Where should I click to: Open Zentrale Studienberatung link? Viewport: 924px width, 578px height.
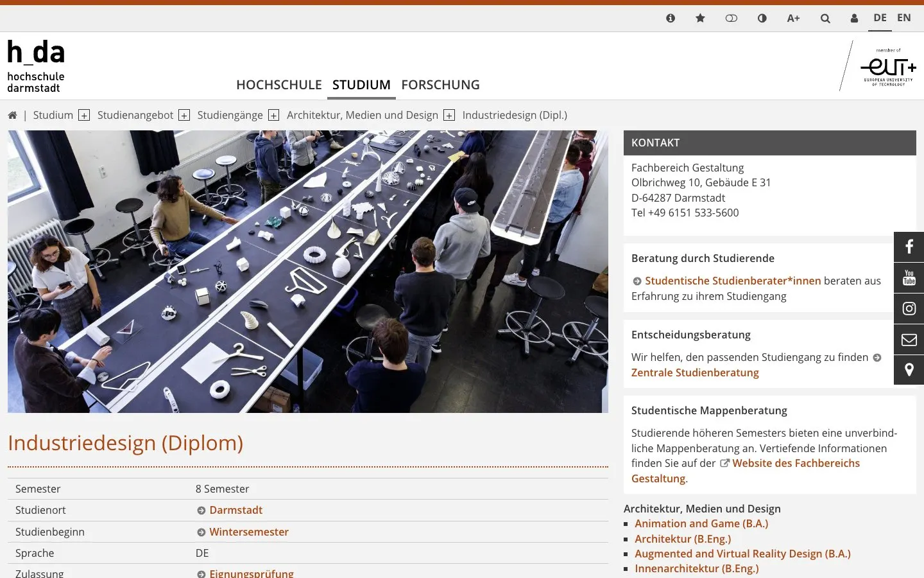[695, 372]
